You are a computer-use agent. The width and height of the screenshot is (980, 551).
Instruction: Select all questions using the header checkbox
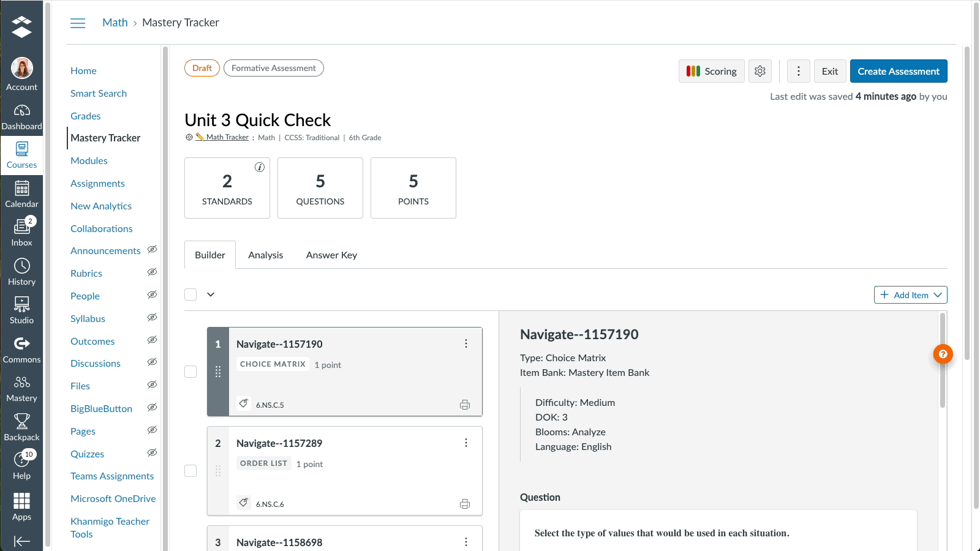coord(190,294)
